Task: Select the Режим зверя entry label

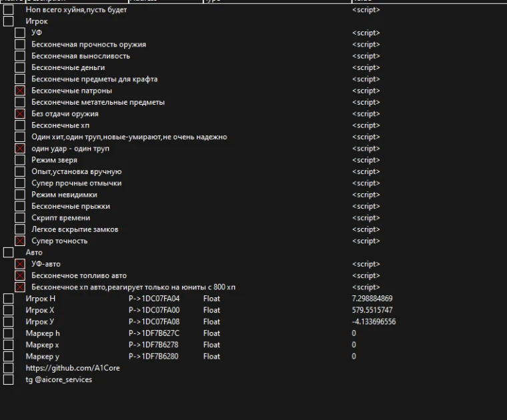Action: point(54,160)
